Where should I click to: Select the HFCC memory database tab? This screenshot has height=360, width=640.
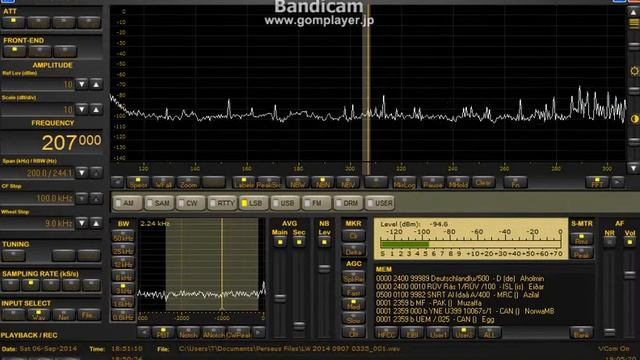point(386,333)
